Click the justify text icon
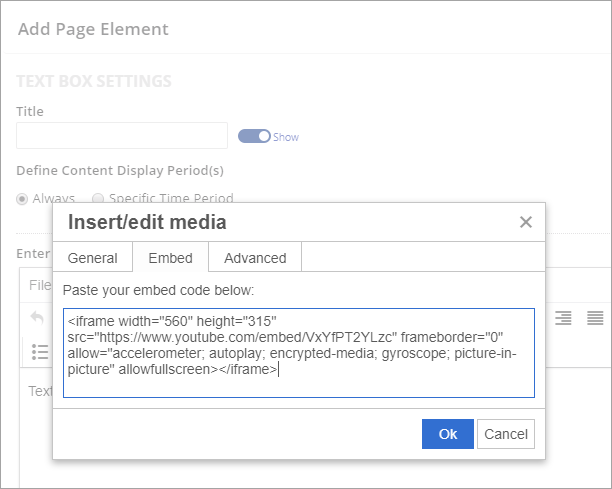 pos(595,318)
